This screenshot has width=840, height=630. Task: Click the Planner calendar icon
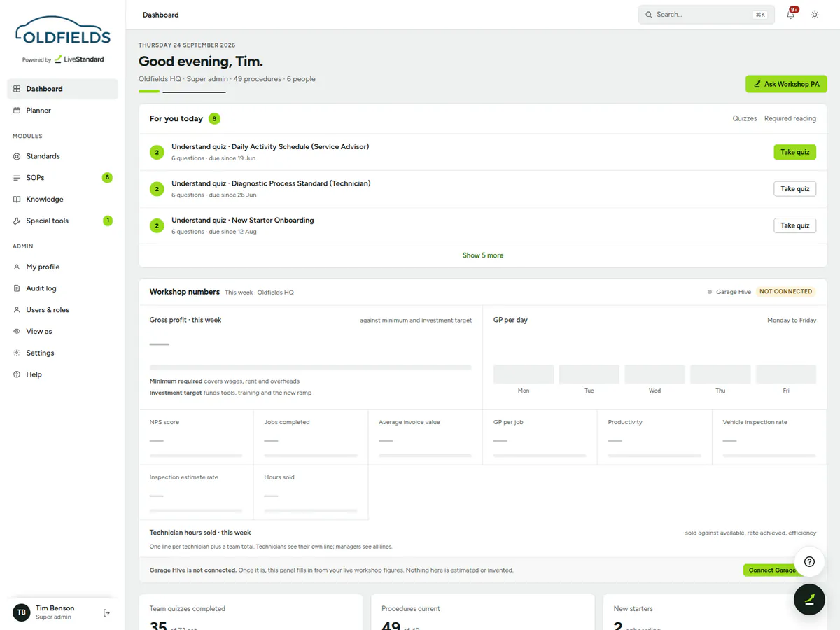[17, 111]
